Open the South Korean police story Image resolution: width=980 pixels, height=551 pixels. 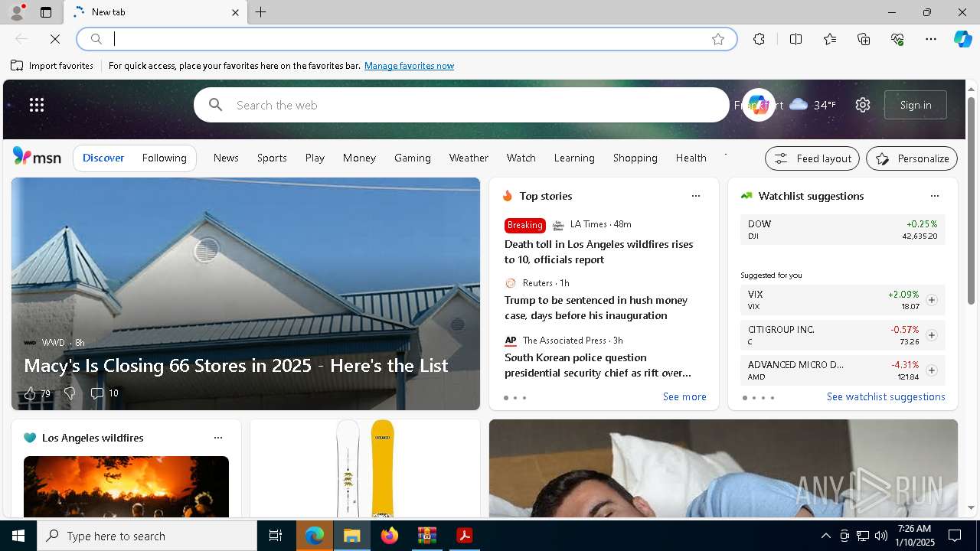pos(597,365)
